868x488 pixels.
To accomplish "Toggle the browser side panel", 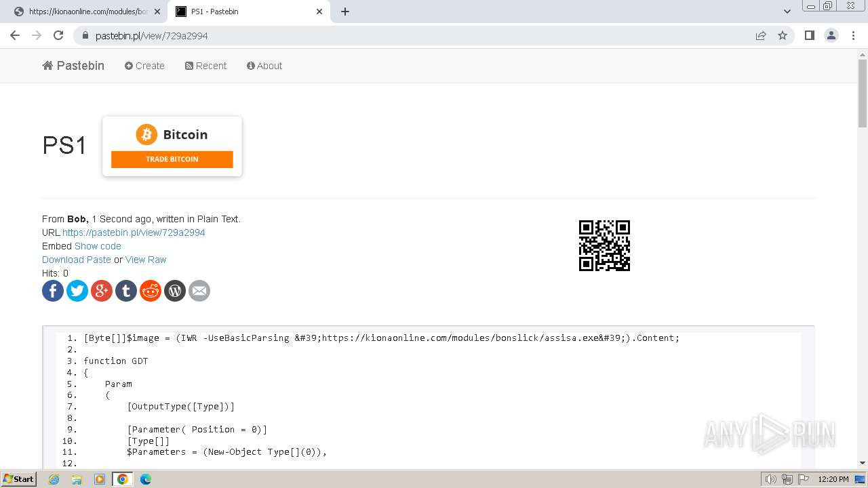I will coord(809,35).
